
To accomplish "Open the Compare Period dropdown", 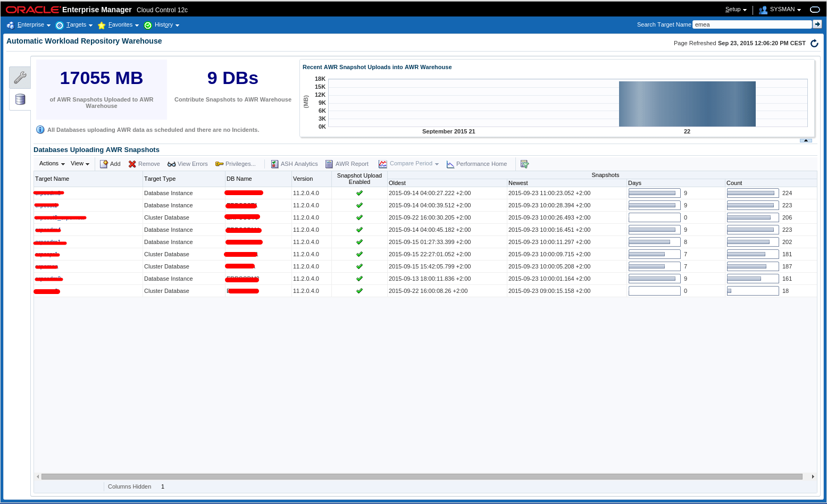I will pyautogui.click(x=408, y=164).
